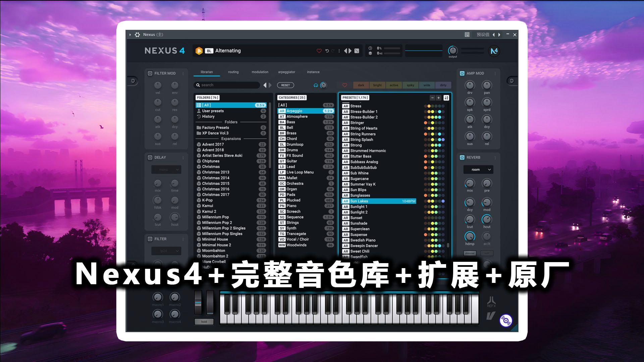Image resolution: width=644 pixels, height=362 pixels.
Task: Click the random dice preset icon
Action: (x=357, y=51)
